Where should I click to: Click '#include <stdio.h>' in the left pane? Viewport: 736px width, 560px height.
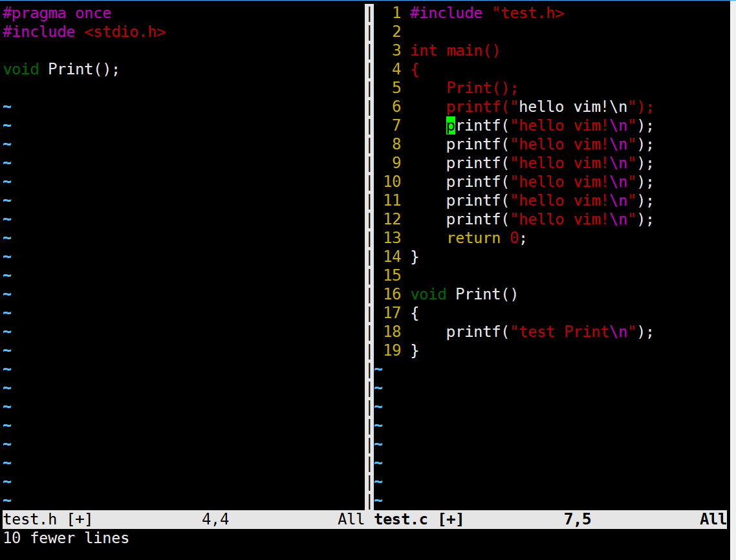click(x=84, y=32)
